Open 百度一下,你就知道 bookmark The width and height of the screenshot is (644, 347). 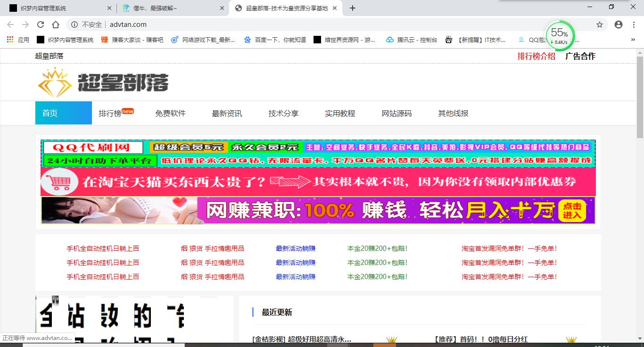pyautogui.click(x=275, y=40)
